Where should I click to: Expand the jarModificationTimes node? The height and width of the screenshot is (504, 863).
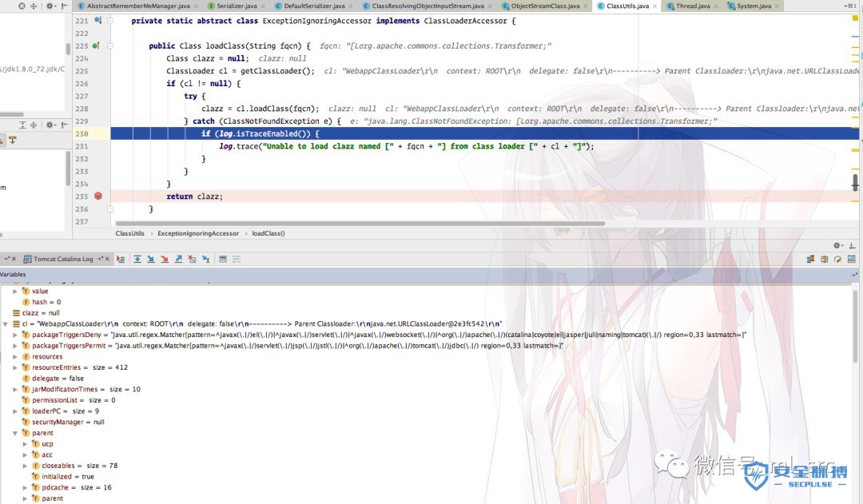[15, 389]
